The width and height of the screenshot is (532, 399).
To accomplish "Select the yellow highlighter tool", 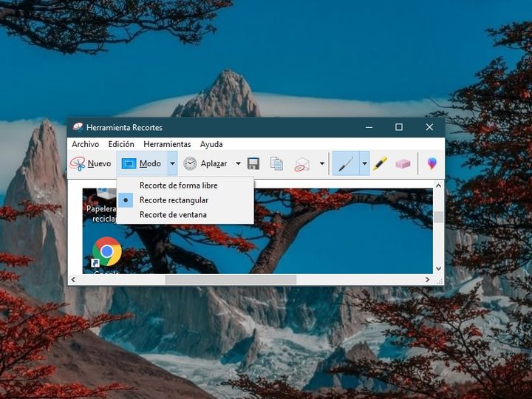I will click(380, 163).
